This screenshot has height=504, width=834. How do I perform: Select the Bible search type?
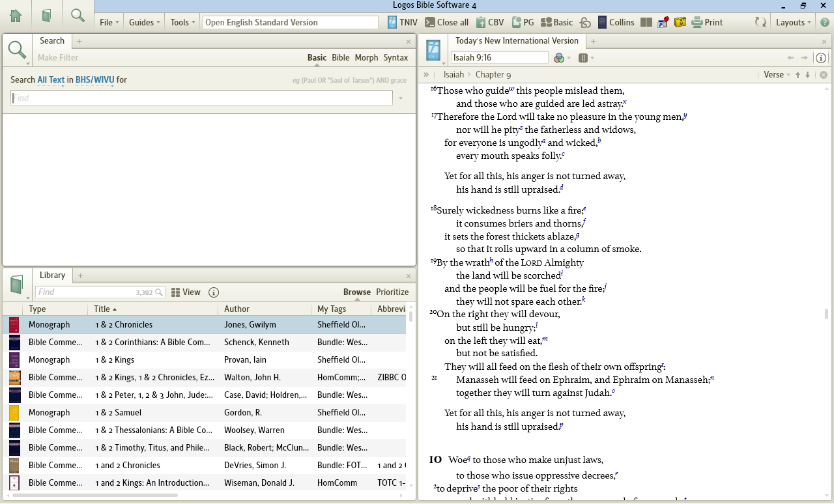(x=341, y=57)
